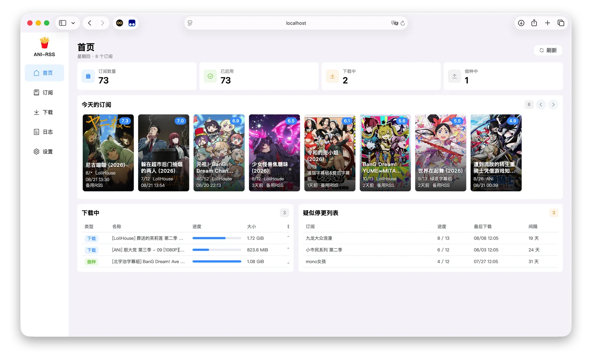This screenshot has width=592, height=364.
Task: Click the localhost address bar
Action: [296, 23]
